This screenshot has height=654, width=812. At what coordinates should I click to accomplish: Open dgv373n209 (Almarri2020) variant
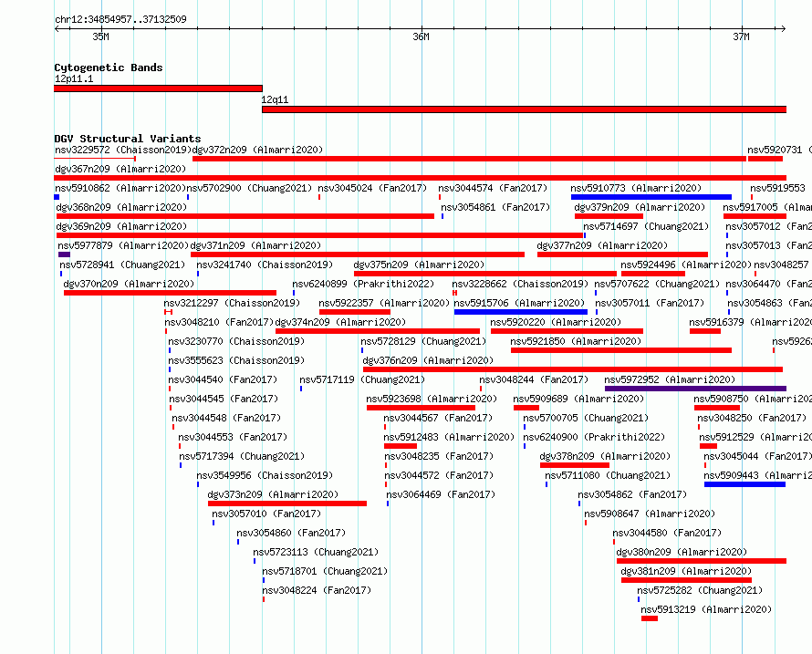click(287, 503)
